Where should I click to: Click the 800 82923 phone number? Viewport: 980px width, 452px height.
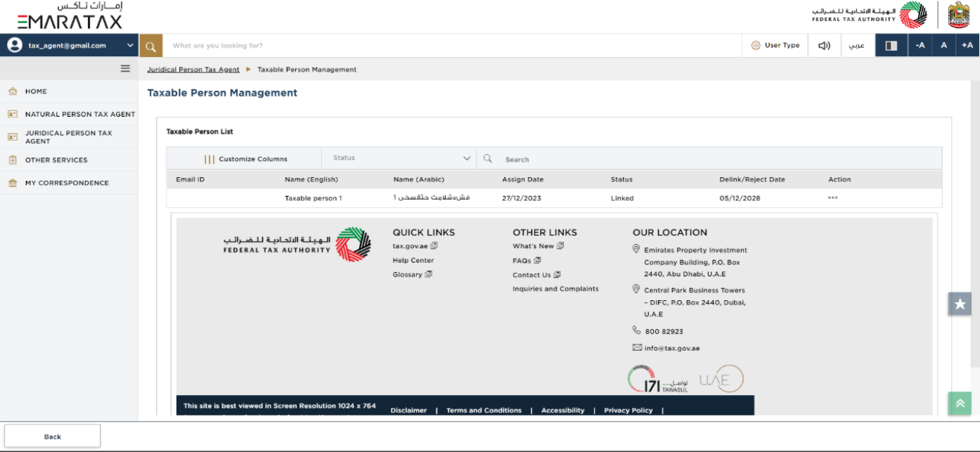coord(664,331)
